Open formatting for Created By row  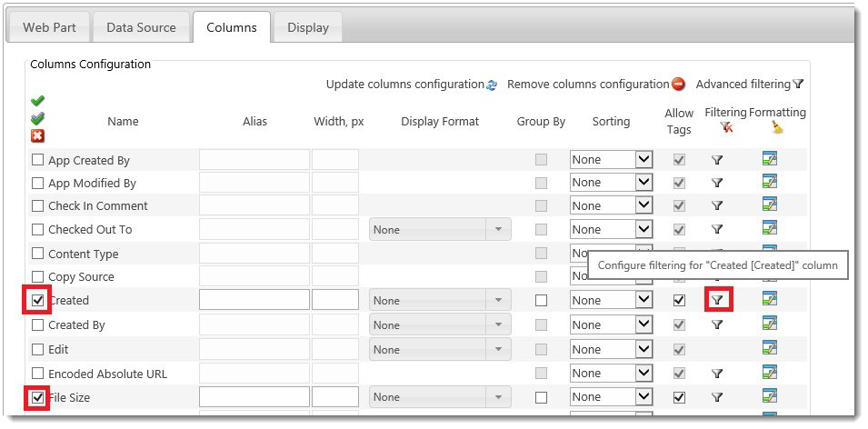(770, 324)
